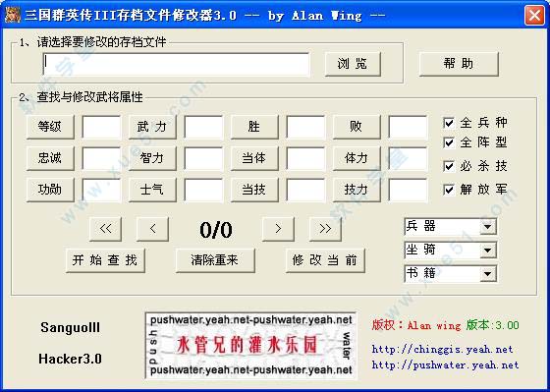Click the 当技 button

[x=254, y=190]
